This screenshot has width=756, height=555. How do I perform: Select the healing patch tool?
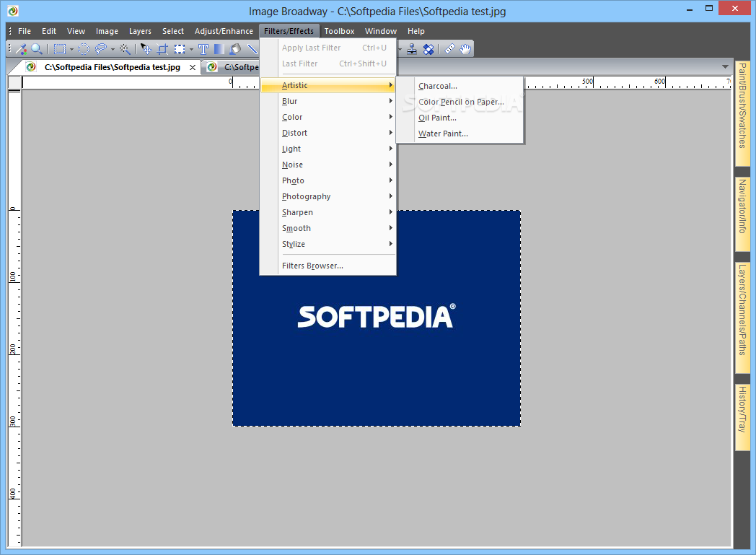point(428,48)
